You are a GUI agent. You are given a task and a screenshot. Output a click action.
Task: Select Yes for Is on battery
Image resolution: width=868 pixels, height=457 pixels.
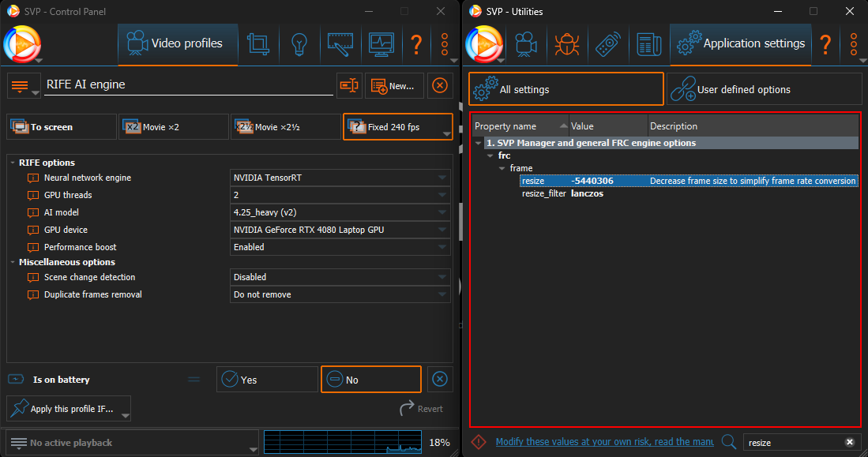tap(267, 380)
